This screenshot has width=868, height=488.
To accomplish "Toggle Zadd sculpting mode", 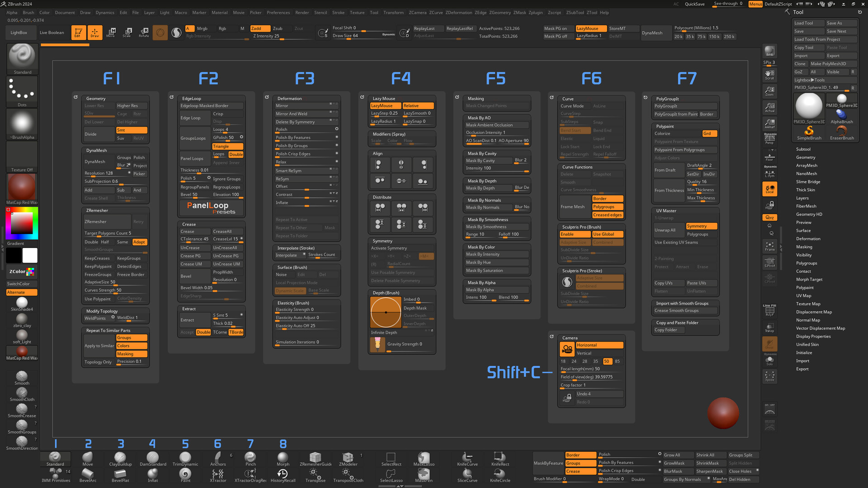I will coord(259,28).
